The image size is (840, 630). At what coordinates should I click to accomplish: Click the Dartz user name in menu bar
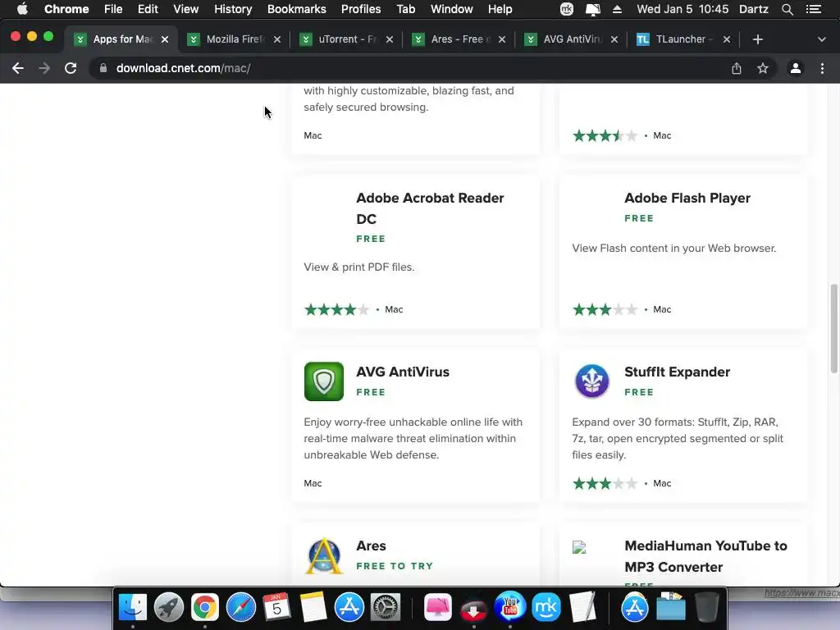coord(754,9)
